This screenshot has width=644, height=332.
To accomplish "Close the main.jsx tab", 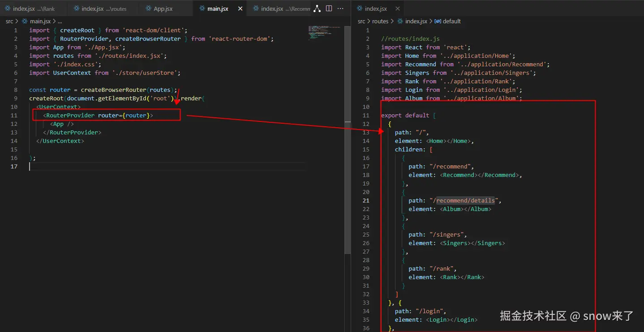I will click(x=240, y=9).
